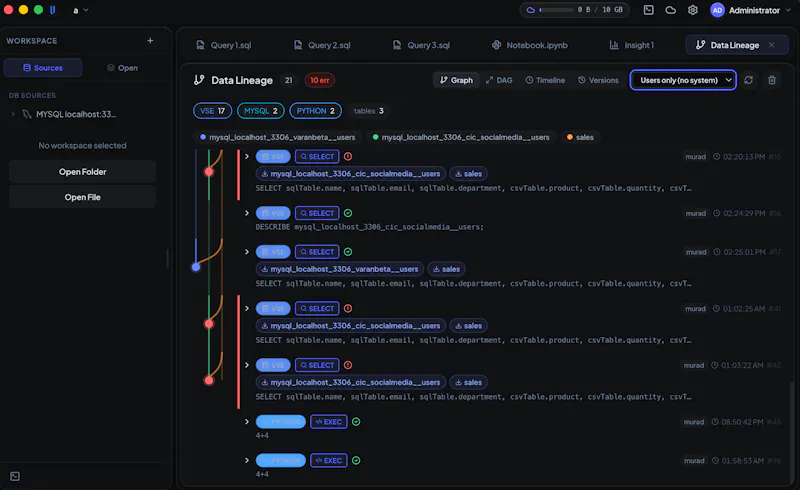The height and width of the screenshot is (490, 800).
Task: Expand the MYSQL localhost source tree
Action: [x=13, y=114]
